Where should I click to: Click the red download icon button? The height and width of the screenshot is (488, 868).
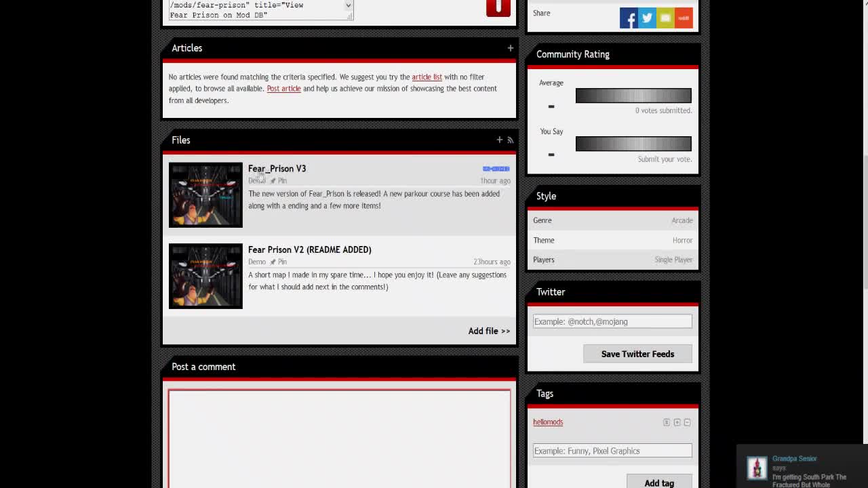pos(498,7)
